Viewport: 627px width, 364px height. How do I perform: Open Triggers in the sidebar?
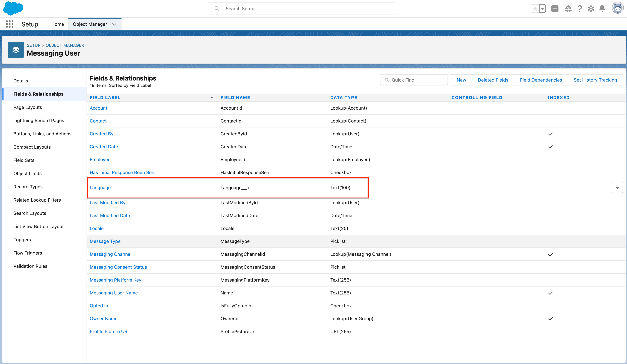tap(22, 240)
